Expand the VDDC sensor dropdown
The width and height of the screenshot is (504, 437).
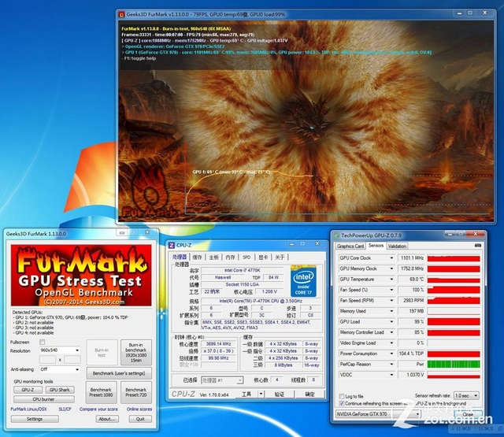tap(391, 375)
